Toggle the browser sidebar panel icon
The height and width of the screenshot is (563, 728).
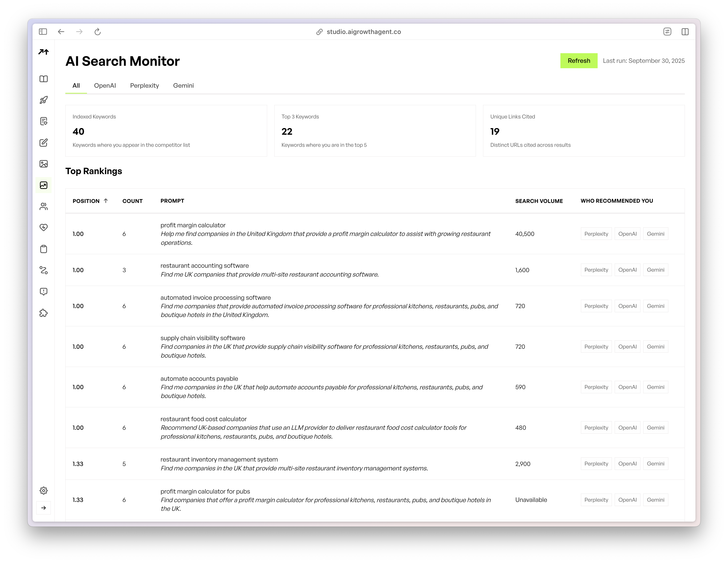(x=43, y=32)
